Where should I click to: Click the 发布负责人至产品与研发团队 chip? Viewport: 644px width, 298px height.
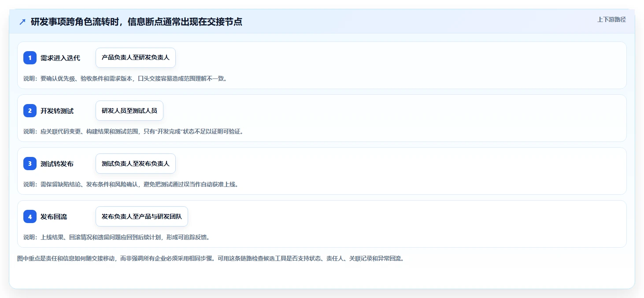point(142,216)
